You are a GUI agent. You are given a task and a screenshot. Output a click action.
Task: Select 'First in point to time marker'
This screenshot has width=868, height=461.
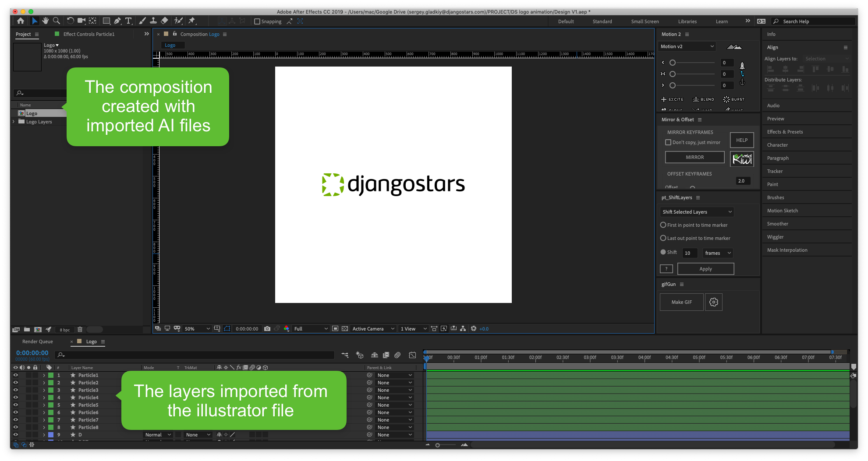coord(663,225)
